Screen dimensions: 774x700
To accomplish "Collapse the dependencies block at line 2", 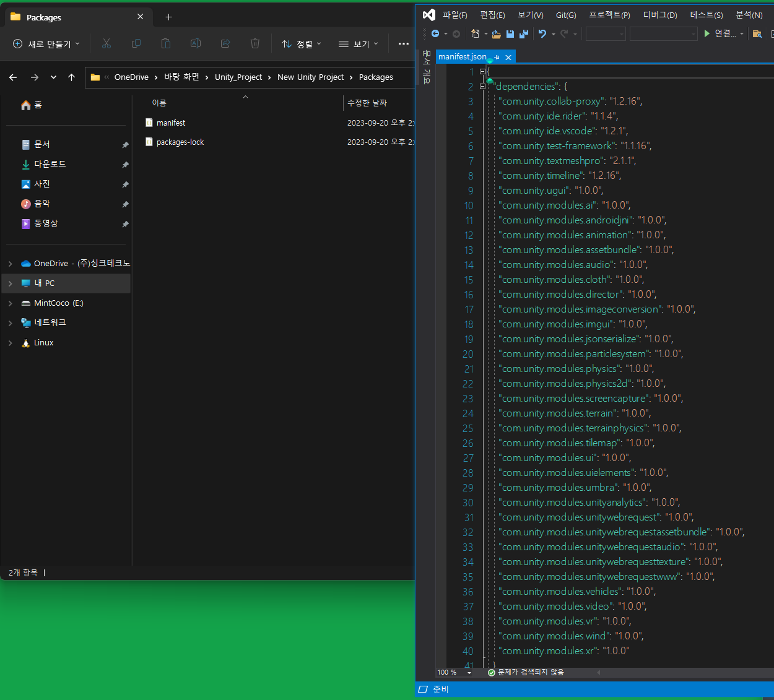I will (x=482, y=87).
